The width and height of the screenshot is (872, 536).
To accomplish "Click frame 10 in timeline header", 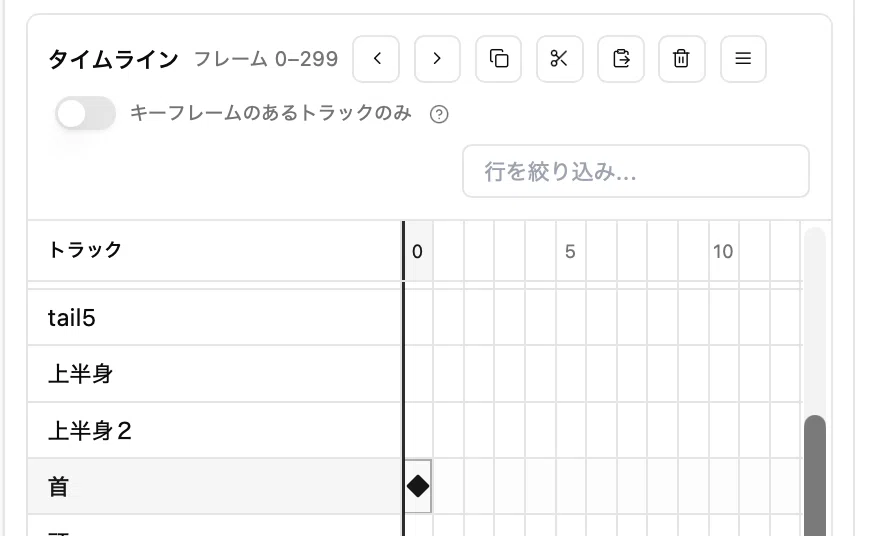I will (x=723, y=251).
